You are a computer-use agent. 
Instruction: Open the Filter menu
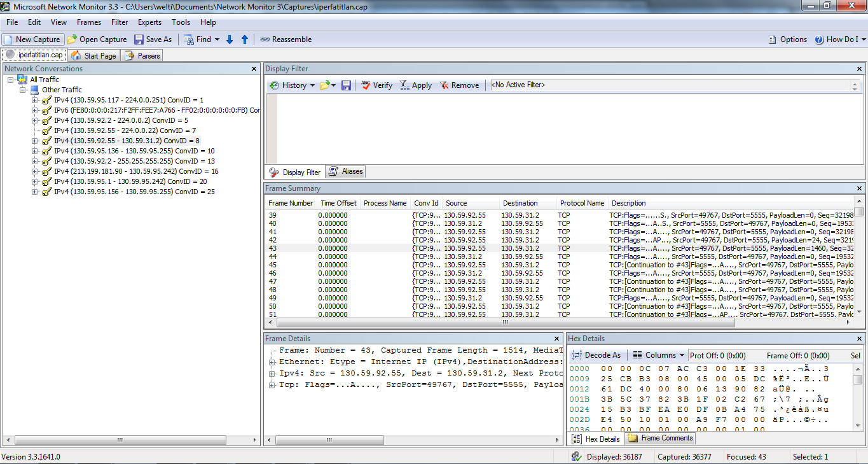[120, 22]
